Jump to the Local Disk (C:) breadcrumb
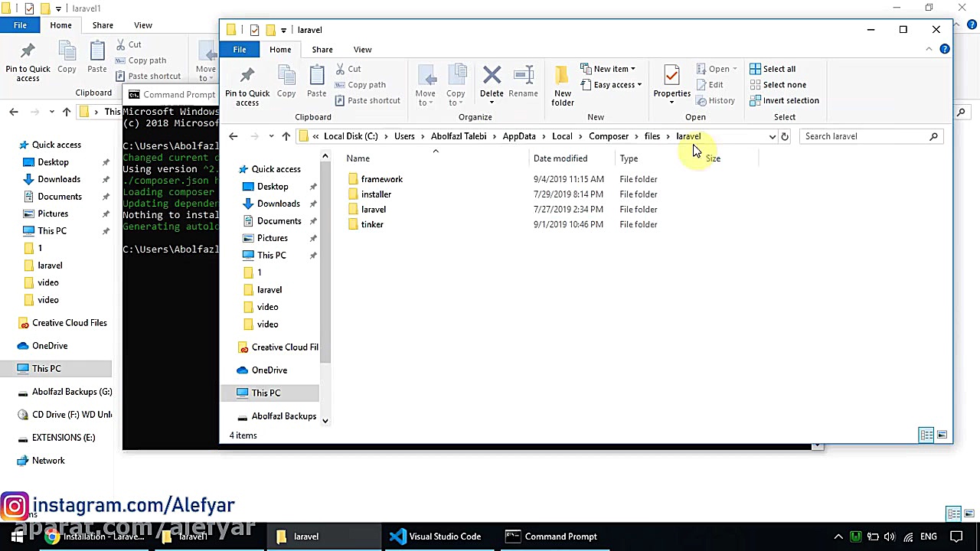 point(351,136)
